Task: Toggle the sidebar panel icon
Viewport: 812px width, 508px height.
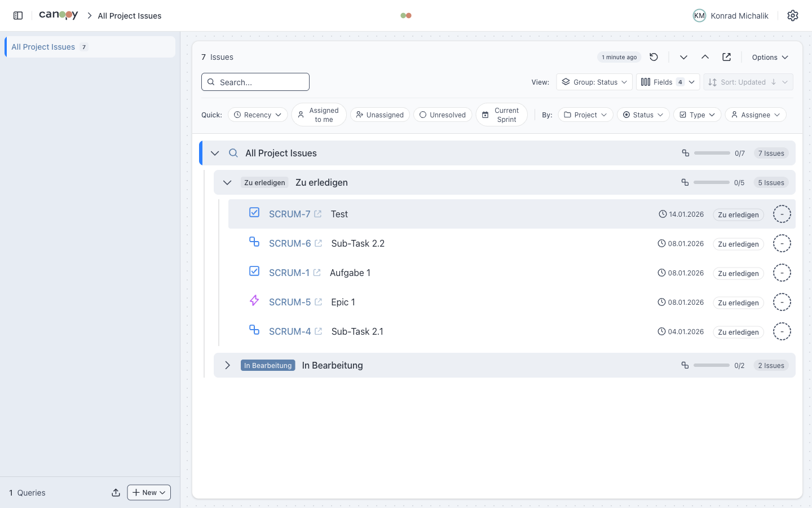Action: click(18, 16)
